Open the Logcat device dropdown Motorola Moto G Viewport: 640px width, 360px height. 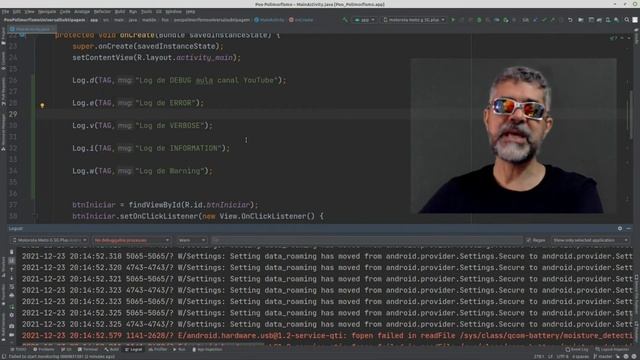(x=49, y=240)
